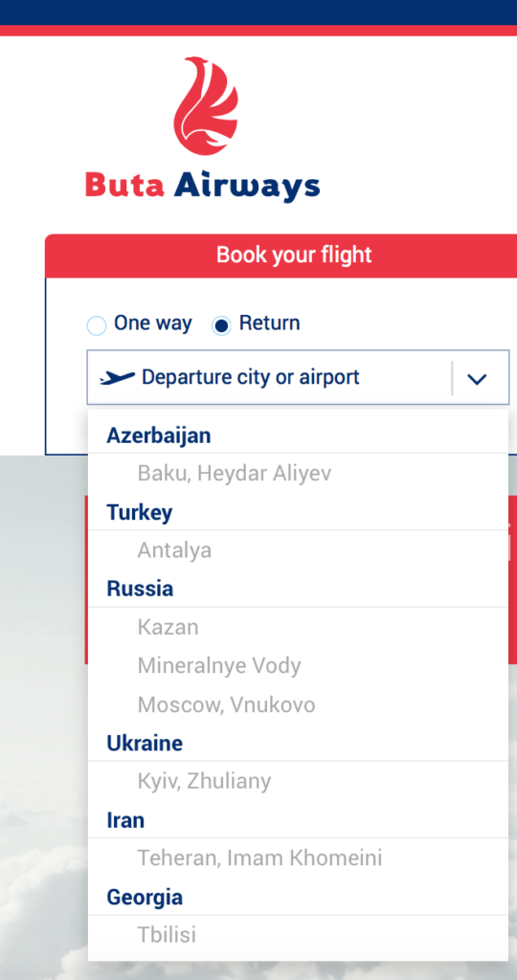Select the One way radio button

click(x=97, y=325)
